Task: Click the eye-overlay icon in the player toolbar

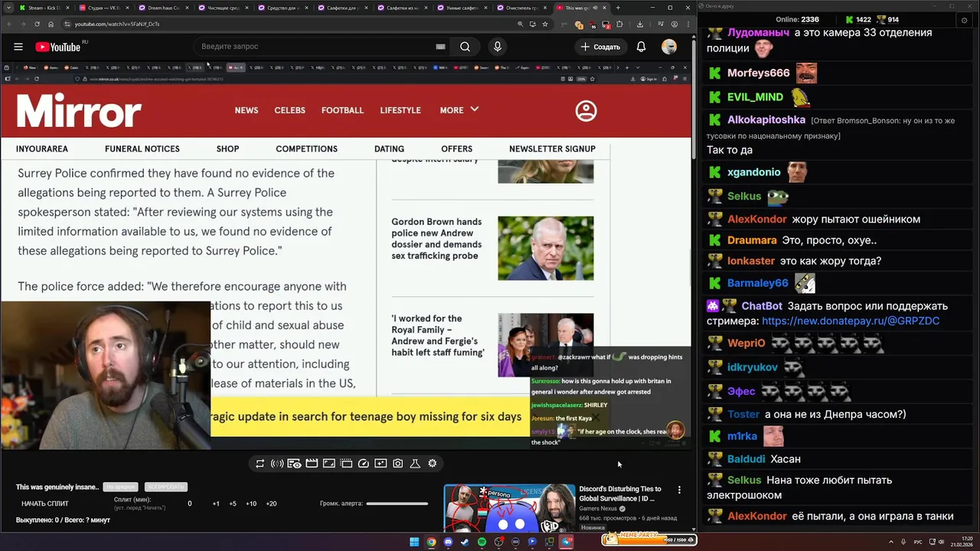Action: pos(294,464)
